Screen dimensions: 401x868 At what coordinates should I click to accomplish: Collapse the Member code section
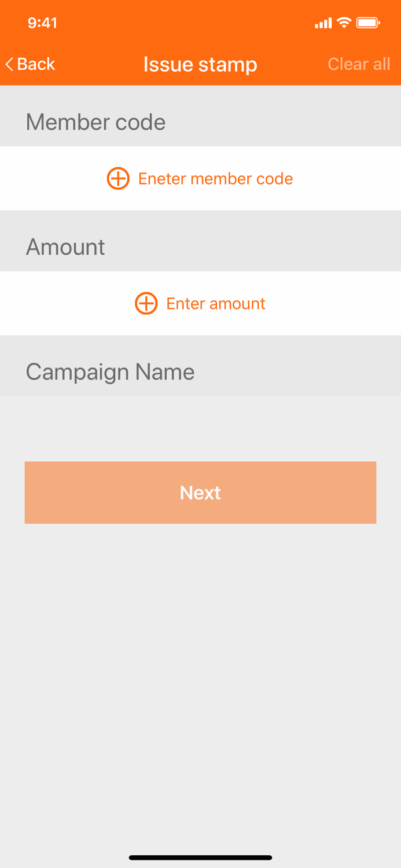95,122
